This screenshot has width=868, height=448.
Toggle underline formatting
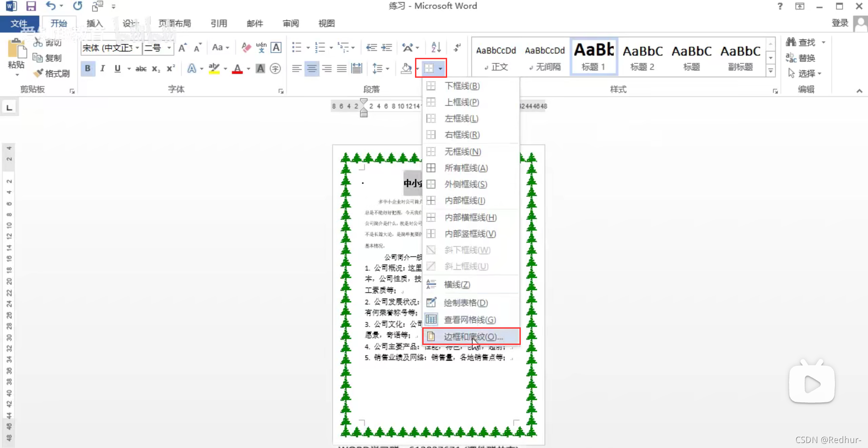[x=117, y=68]
